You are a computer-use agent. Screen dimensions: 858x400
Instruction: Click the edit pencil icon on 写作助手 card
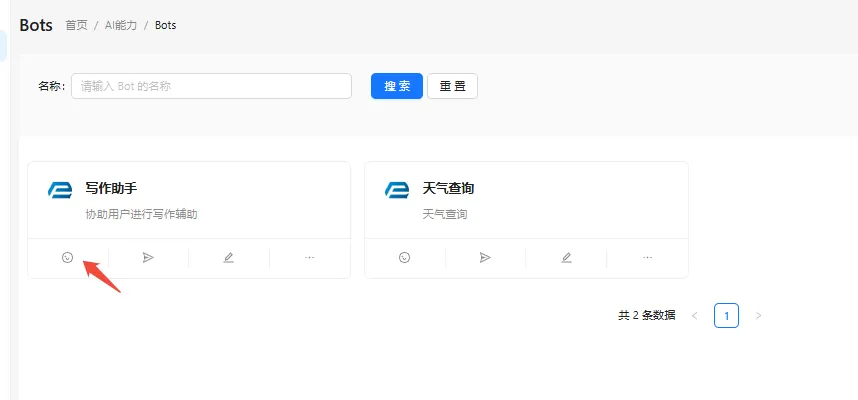(229, 257)
